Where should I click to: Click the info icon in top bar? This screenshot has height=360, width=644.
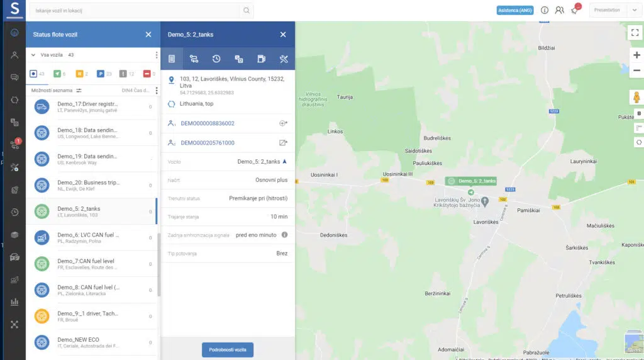[545, 10]
